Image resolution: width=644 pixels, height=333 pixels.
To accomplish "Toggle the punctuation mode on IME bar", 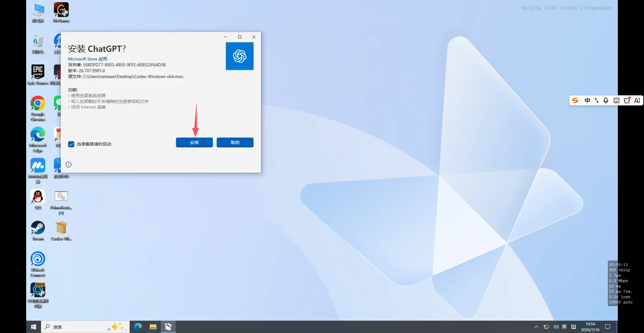I will tap(597, 101).
